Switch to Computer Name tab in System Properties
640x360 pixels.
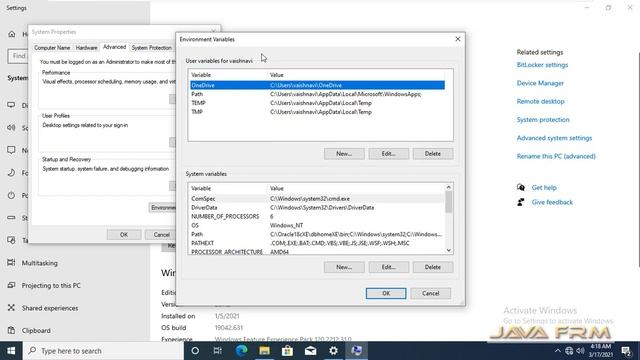point(52,48)
